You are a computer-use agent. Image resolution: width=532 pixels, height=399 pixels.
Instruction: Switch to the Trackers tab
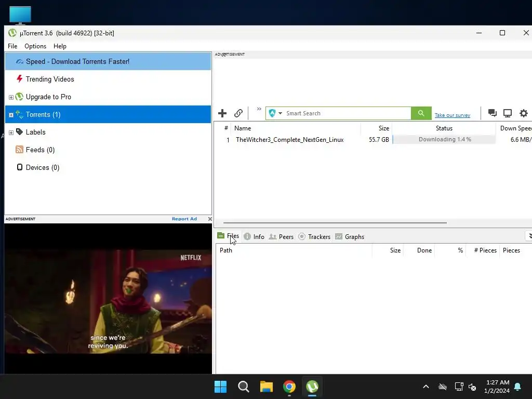pyautogui.click(x=314, y=236)
